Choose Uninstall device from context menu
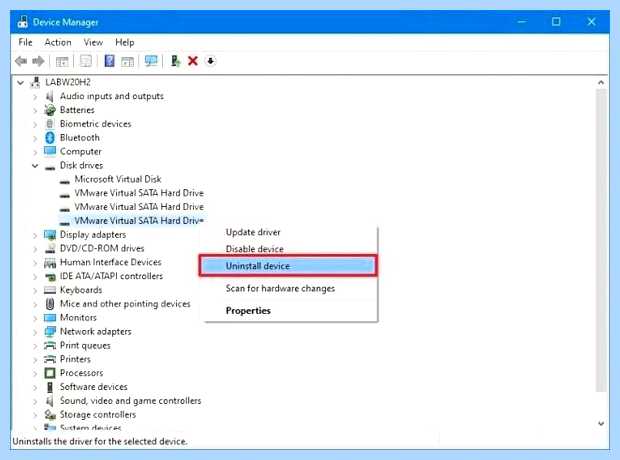This screenshot has height=460, width=620. point(288,266)
